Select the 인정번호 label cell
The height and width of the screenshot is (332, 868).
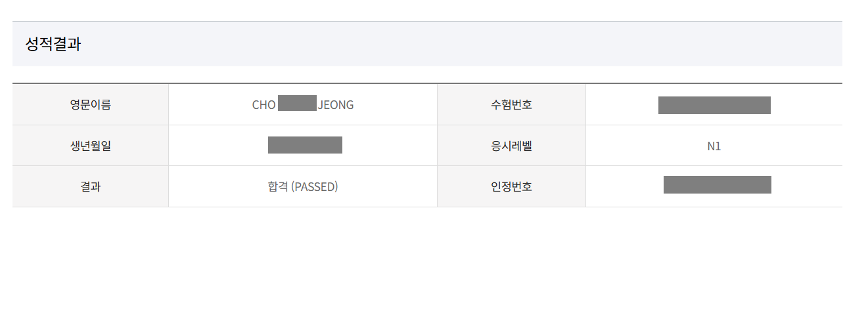pyautogui.click(x=511, y=186)
